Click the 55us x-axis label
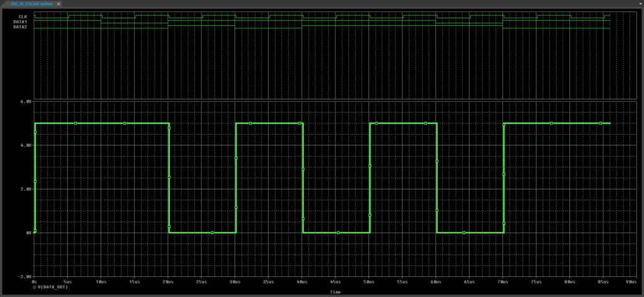 point(402,282)
